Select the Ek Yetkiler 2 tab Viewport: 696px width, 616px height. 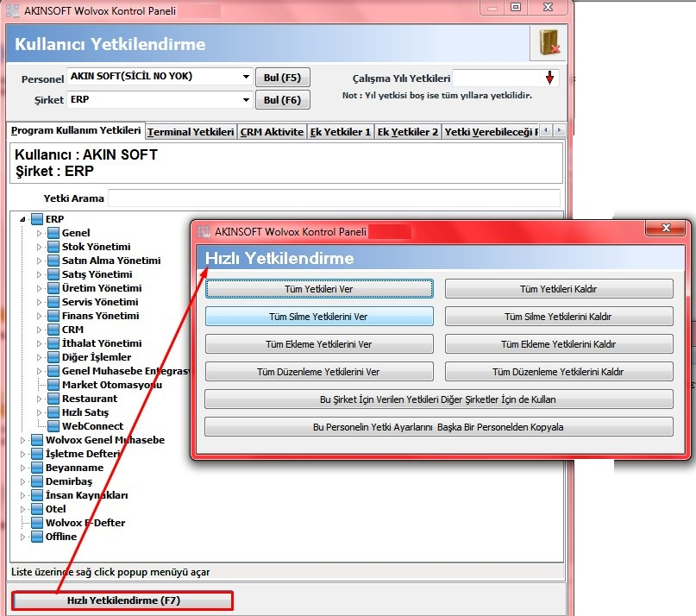[407, 132]
